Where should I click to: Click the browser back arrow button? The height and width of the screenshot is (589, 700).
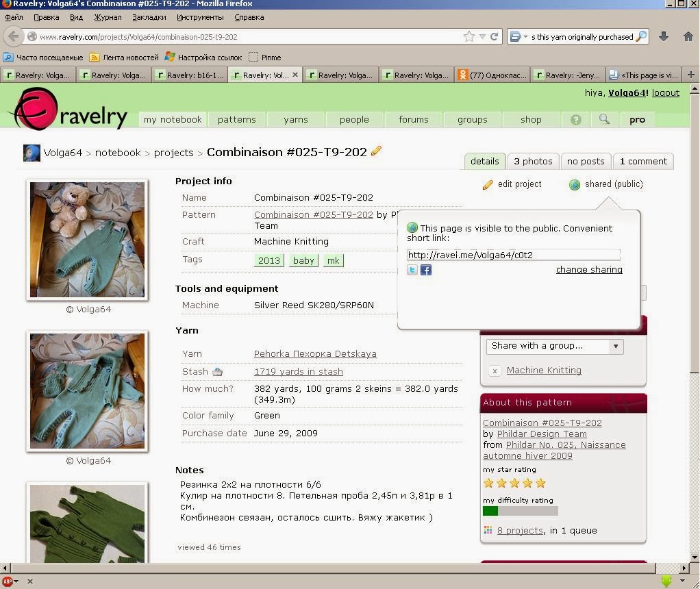pos(14,36)
